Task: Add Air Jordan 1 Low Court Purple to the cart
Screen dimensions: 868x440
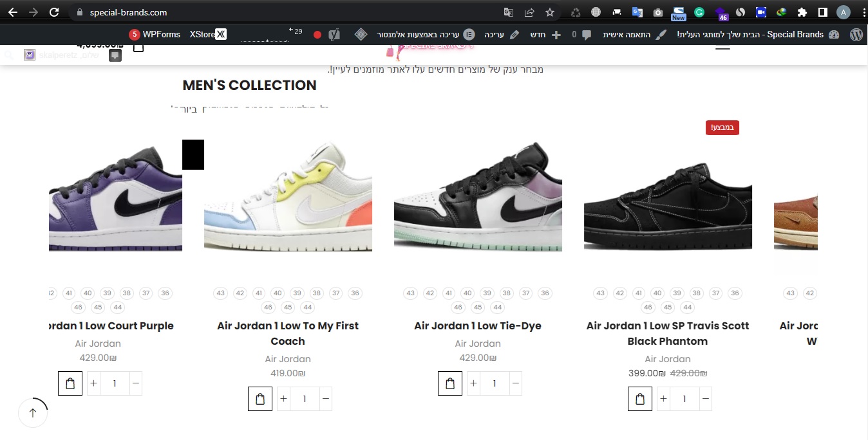Action: (70, 383)
